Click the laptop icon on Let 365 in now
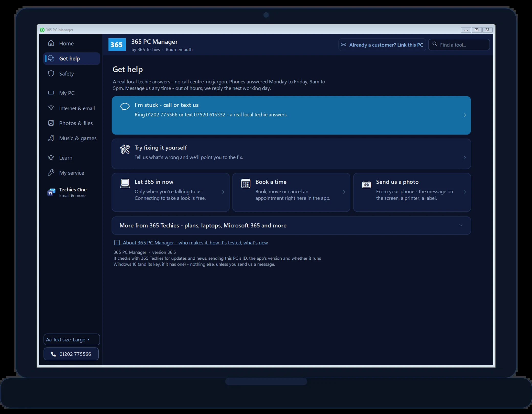 point(125,183)
